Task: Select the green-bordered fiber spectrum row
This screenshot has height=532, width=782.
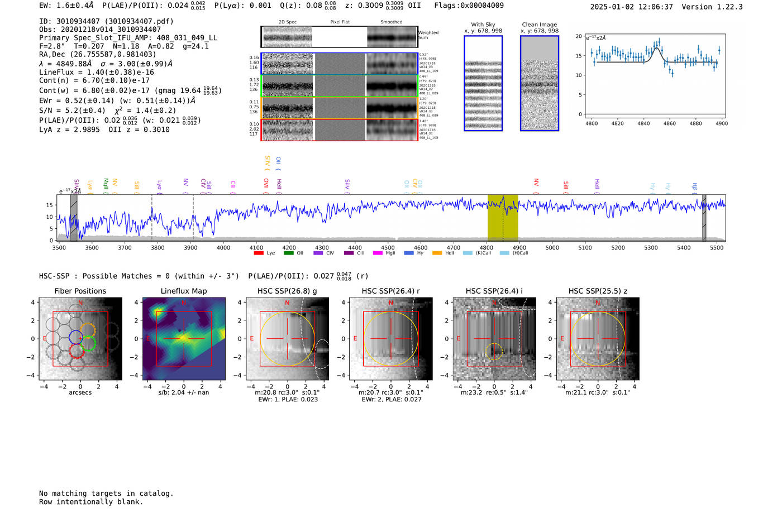Action: 340,86
